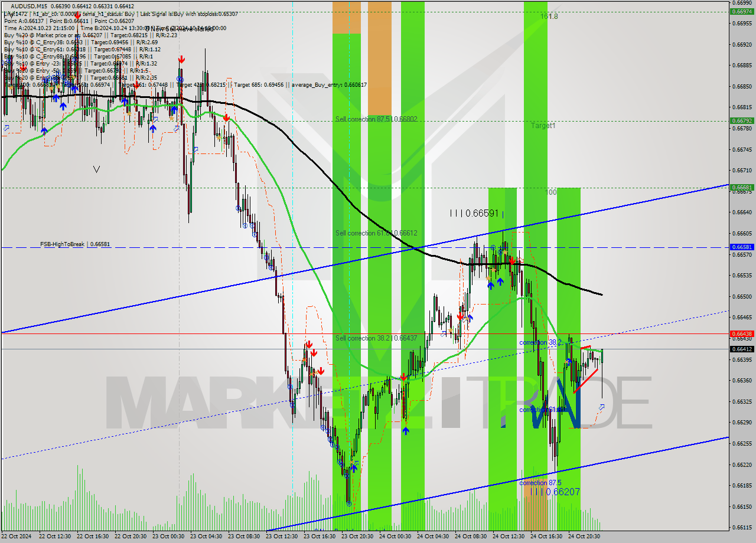Click 0.66850 on the price axis
This screenshot has width=756, height=543.
(x=741, y=86)
